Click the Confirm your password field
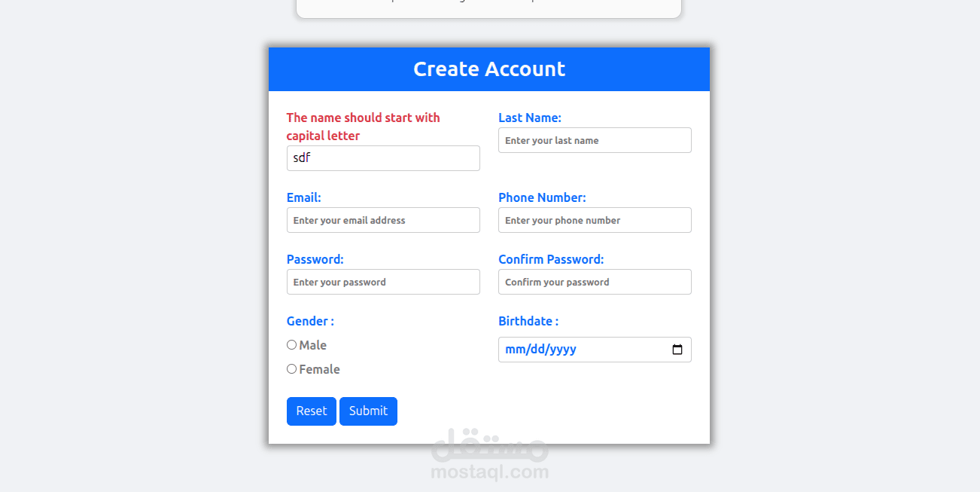Viewport: 980px width, 492px height. 595,282
